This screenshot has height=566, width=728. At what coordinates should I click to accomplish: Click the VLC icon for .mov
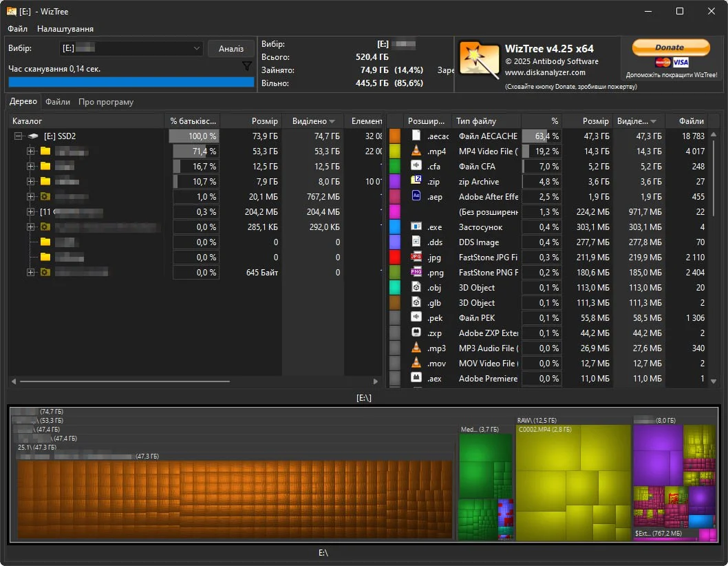[416, 362]
